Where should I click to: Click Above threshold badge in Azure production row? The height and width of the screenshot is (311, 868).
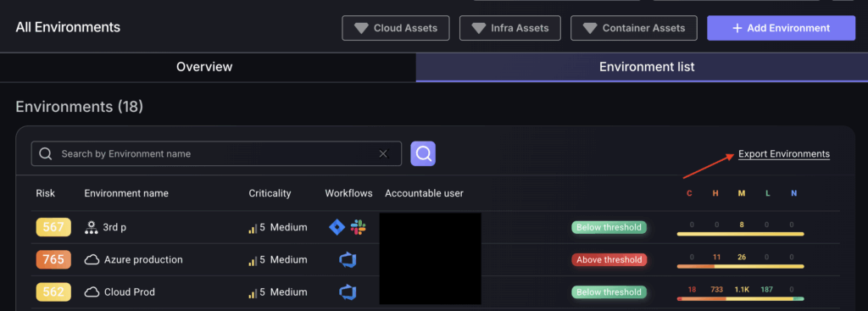coord(609,259)
